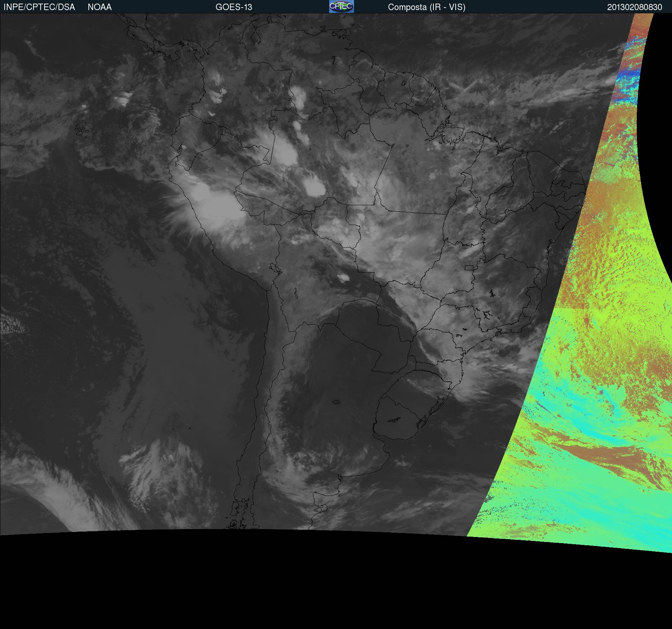Click the timestamp '201302080830'

(635, 7)
